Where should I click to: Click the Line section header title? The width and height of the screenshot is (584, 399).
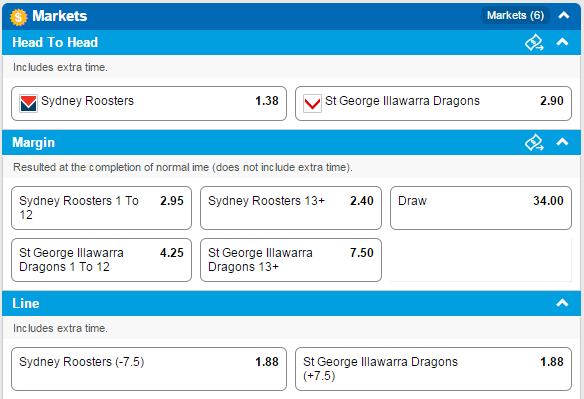tap(26, 304)
